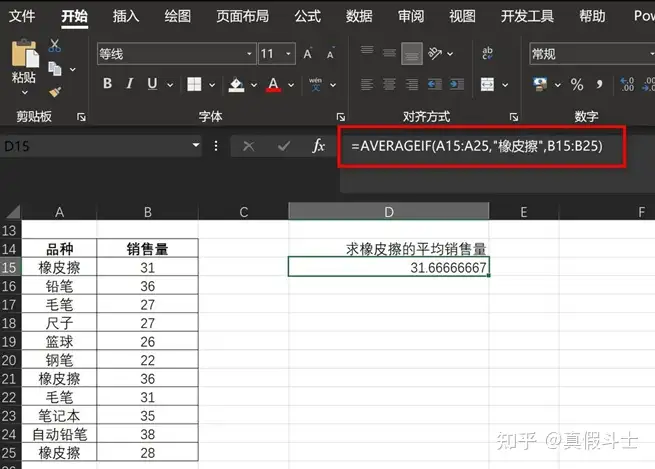Open the 字体 dialog launcher
Screen dimensions: 655x469
click(x=341, y=117)
